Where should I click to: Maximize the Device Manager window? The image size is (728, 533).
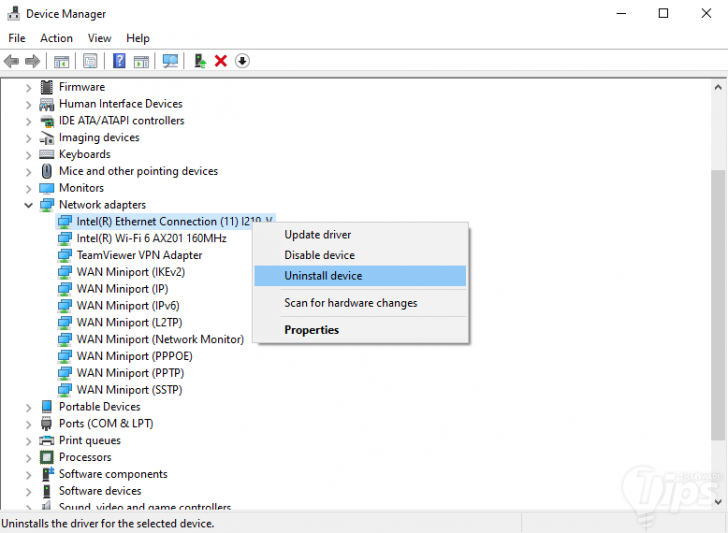(663, 13)
